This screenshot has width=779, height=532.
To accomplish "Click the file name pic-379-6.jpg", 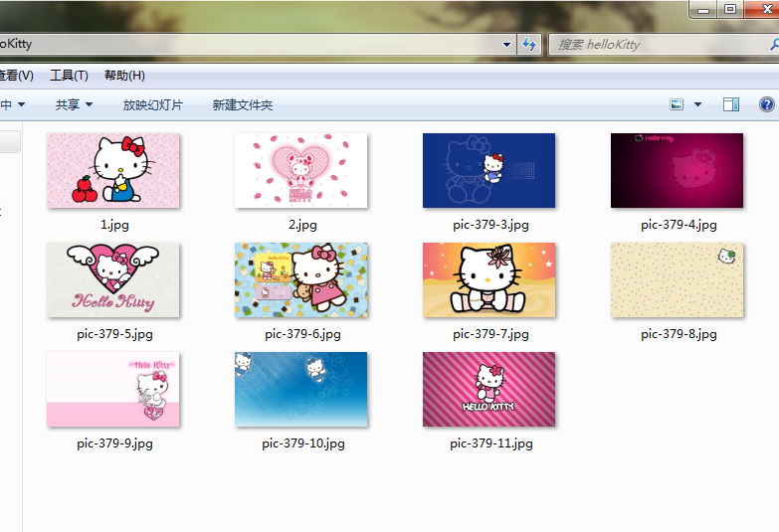I will pyautogui.click(x=302, y=334).
